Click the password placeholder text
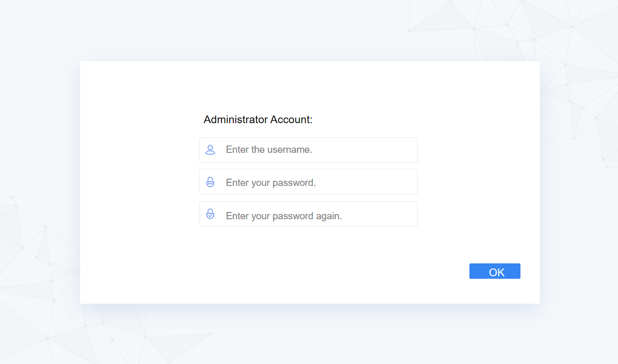The image size is (618, 364). 271,181
